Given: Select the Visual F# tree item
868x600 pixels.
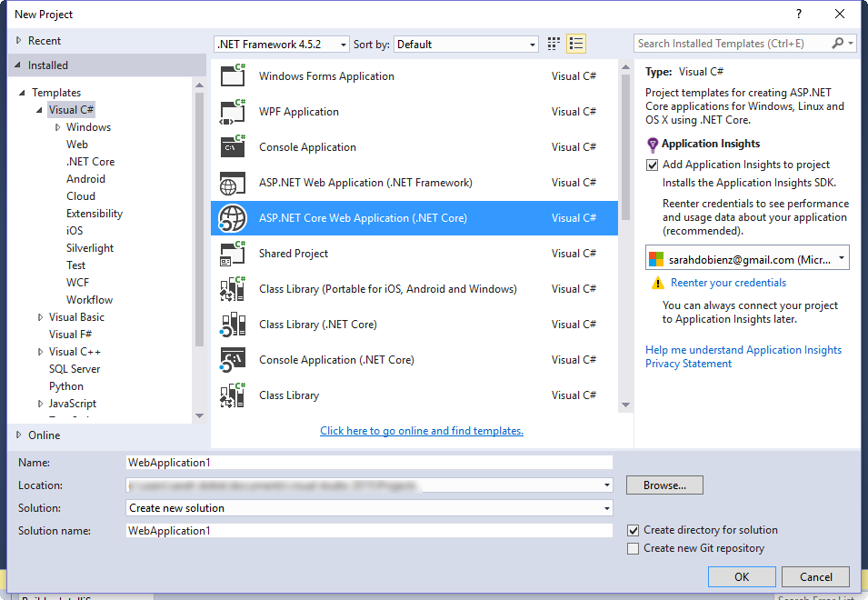Looking at the screenshot, I should [70, 335].
